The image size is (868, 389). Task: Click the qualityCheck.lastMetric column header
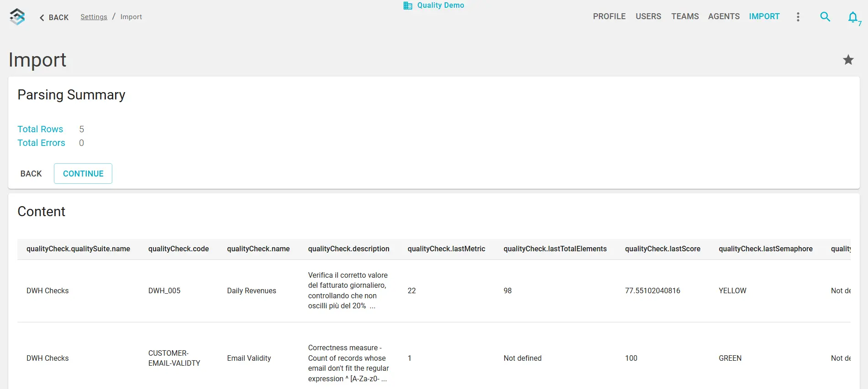pos(446,249)
